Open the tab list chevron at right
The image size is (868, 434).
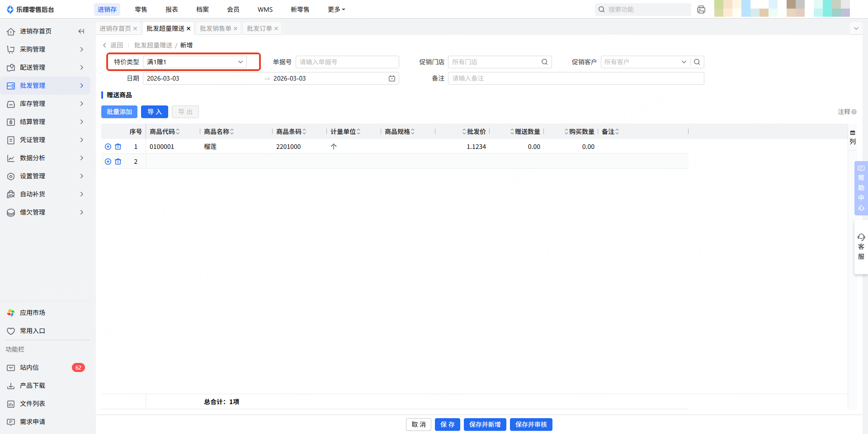click(x=856, y=29)
